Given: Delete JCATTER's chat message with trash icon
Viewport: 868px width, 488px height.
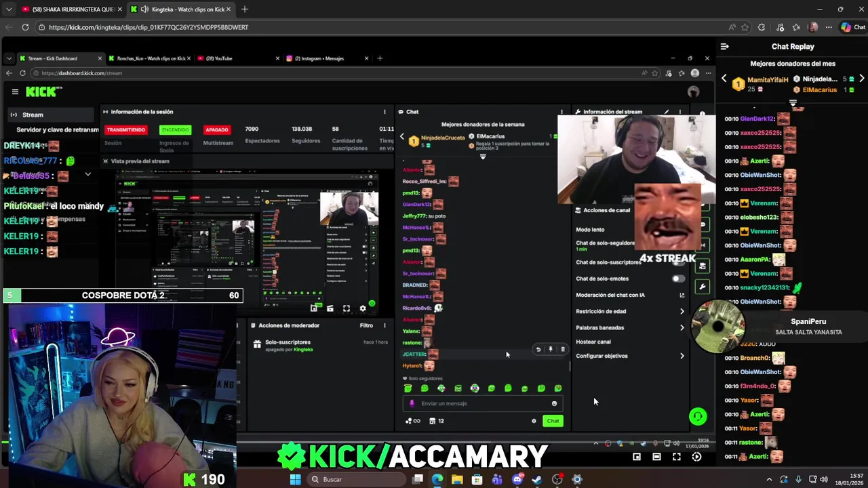Looking at the screenshot, I should pos(562,349).
